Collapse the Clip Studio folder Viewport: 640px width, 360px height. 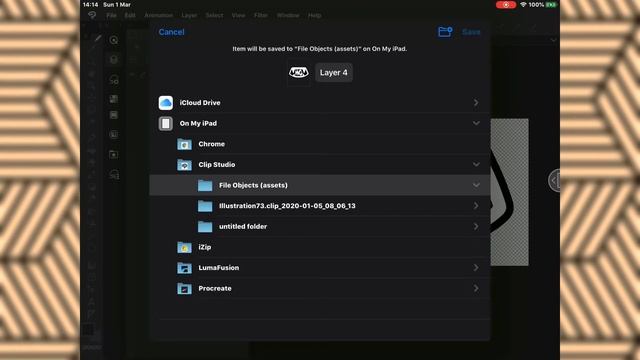tap(476, 164)
